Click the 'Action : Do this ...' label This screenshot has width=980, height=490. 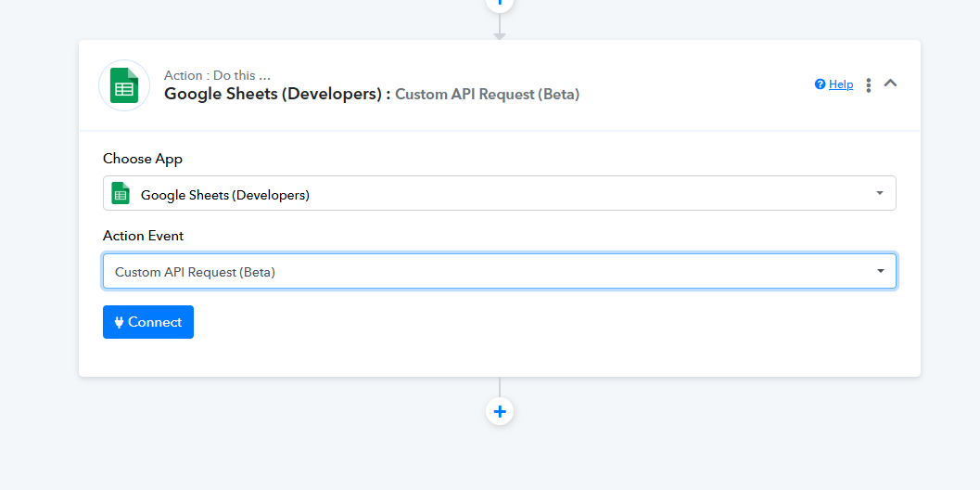(217, 75)
